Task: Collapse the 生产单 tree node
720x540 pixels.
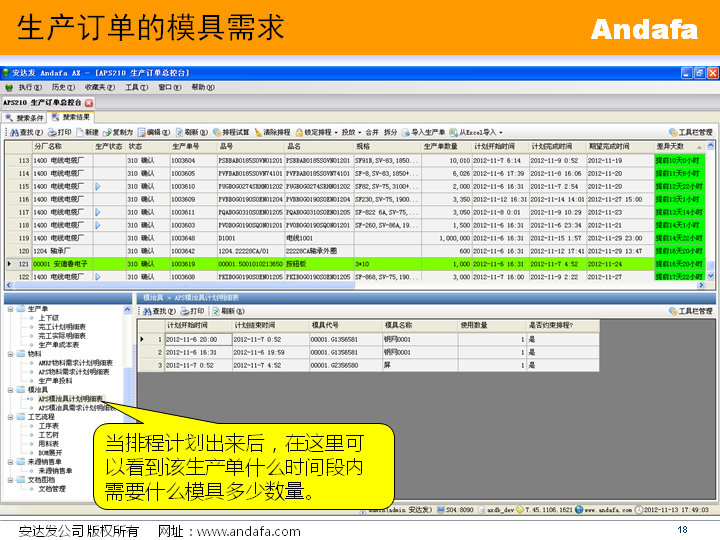Action: (x=10, y=309)
